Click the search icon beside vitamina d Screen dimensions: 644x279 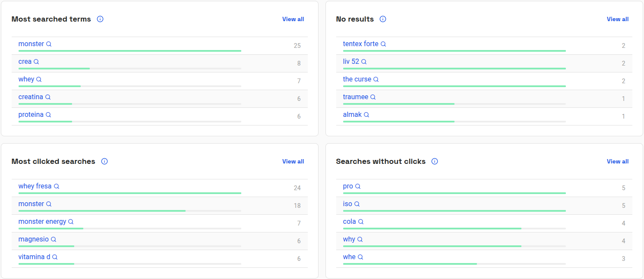click(55, 257)
